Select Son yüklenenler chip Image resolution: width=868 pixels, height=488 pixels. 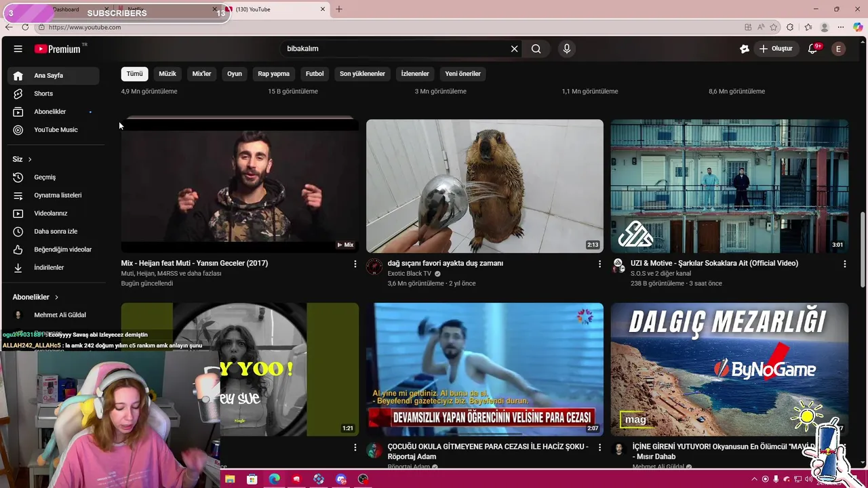click(x=362, y=74)
